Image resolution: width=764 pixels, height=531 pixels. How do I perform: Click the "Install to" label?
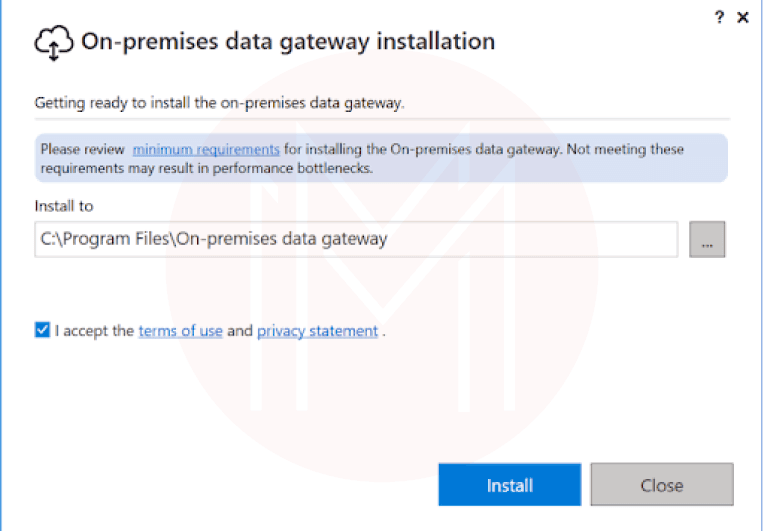tap(64, 206)
